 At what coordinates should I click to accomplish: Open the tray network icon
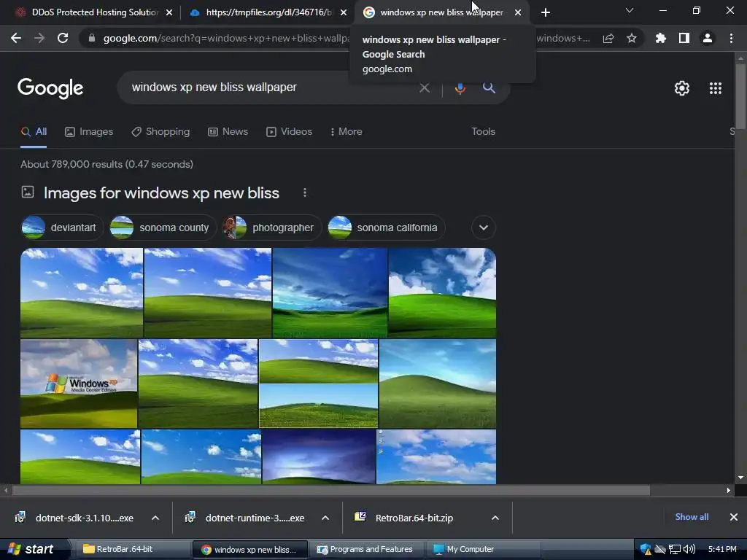pos(674,549)
